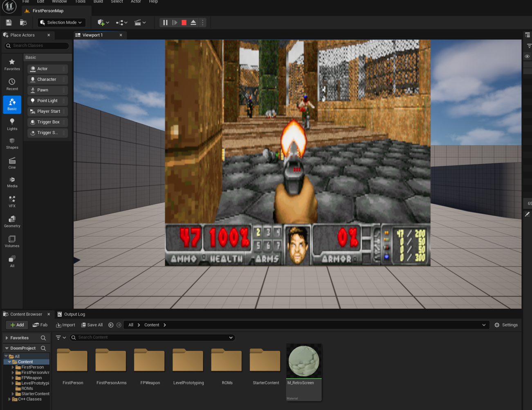Collapse the DoomProject section
532x410 pixels.
click(7, 348)
